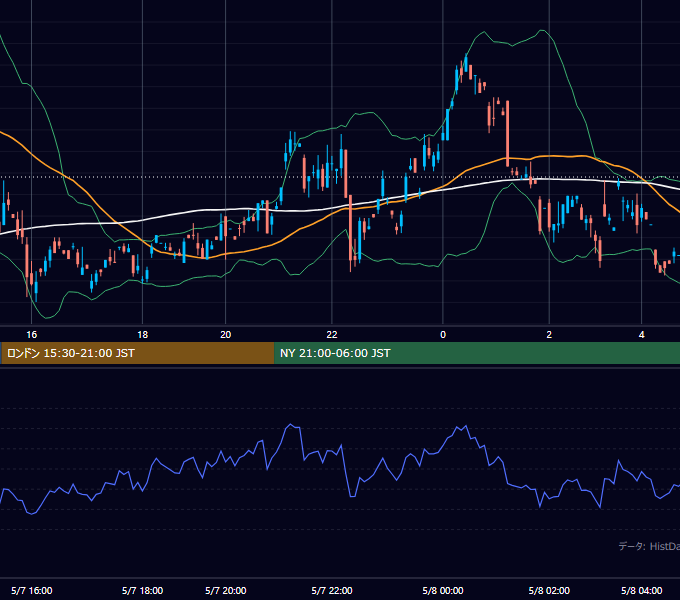Select the 22 hour label on price chart axis
Image resolution: width=680 pixels, height=600 pixels.
332,335
